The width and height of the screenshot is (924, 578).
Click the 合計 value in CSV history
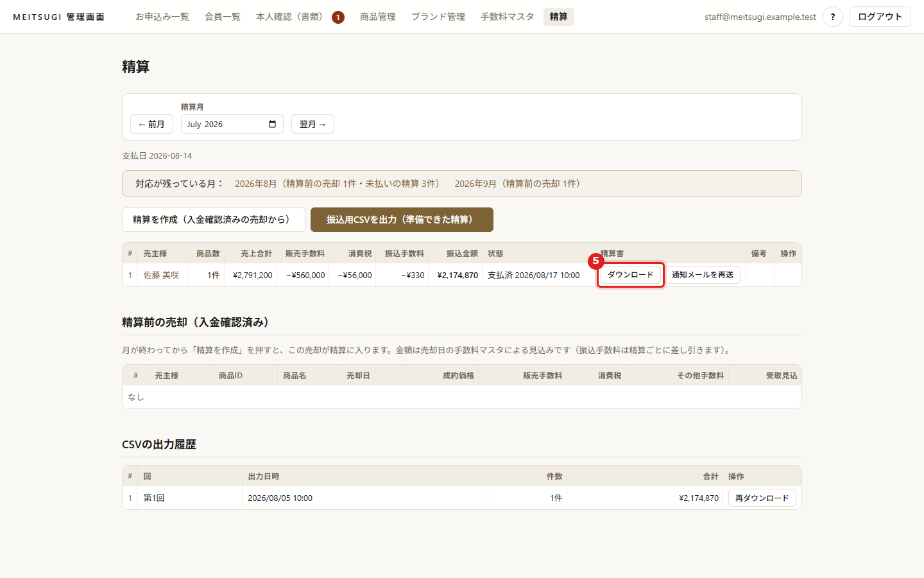[x=699, y=498]
